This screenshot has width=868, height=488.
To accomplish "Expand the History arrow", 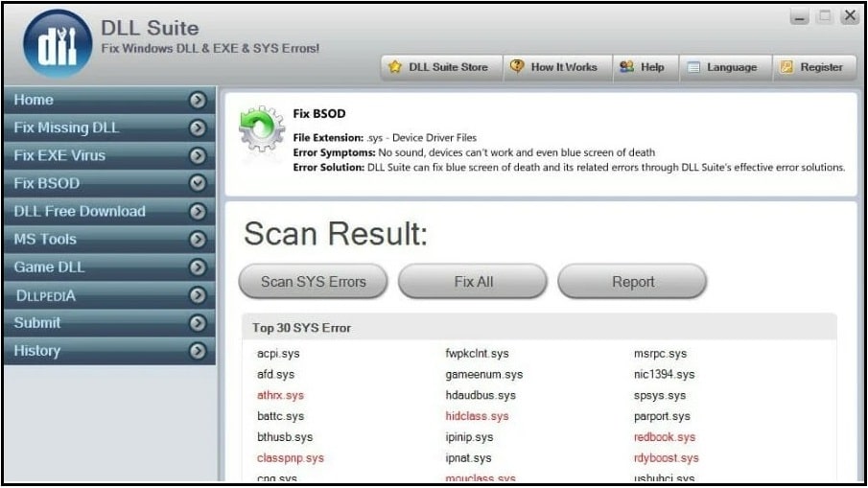I will (198, 351).
